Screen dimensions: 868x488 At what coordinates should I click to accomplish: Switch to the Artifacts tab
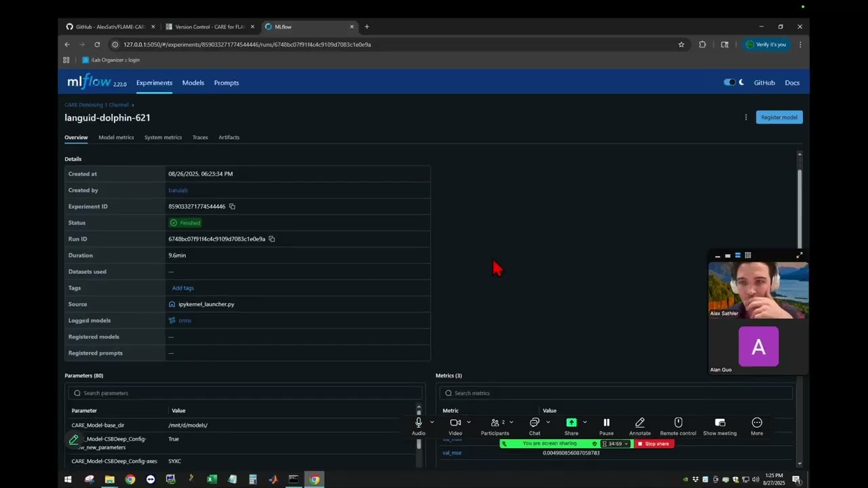(229, 138)
